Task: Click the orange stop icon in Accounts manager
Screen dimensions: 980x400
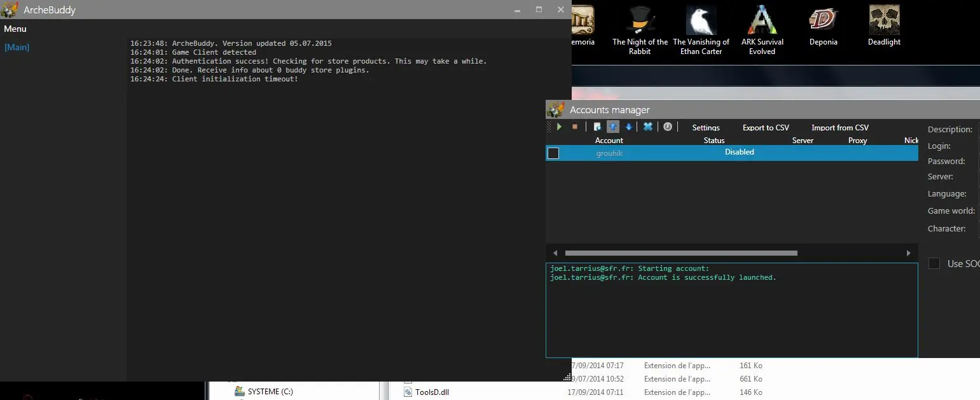Action: tap(575, 127)
